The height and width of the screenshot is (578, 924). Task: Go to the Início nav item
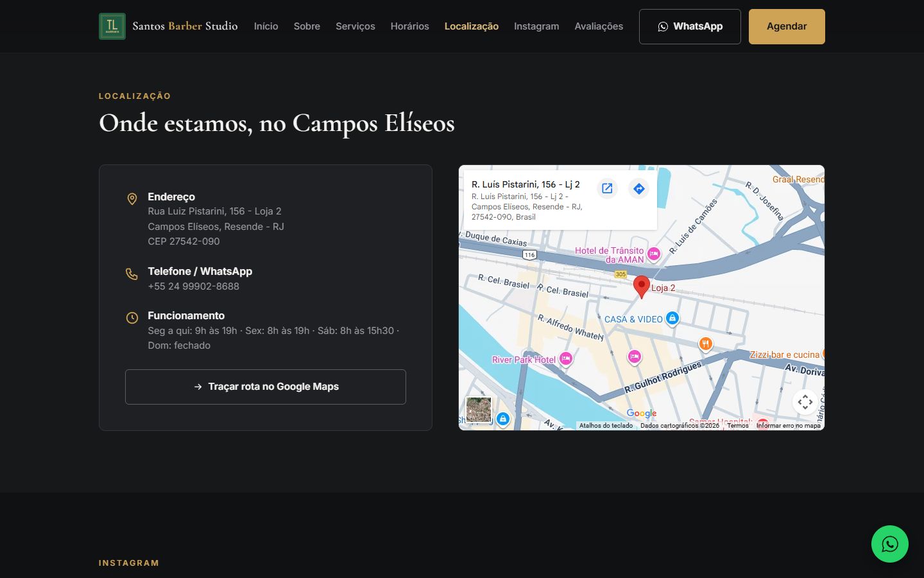point(266,26)
